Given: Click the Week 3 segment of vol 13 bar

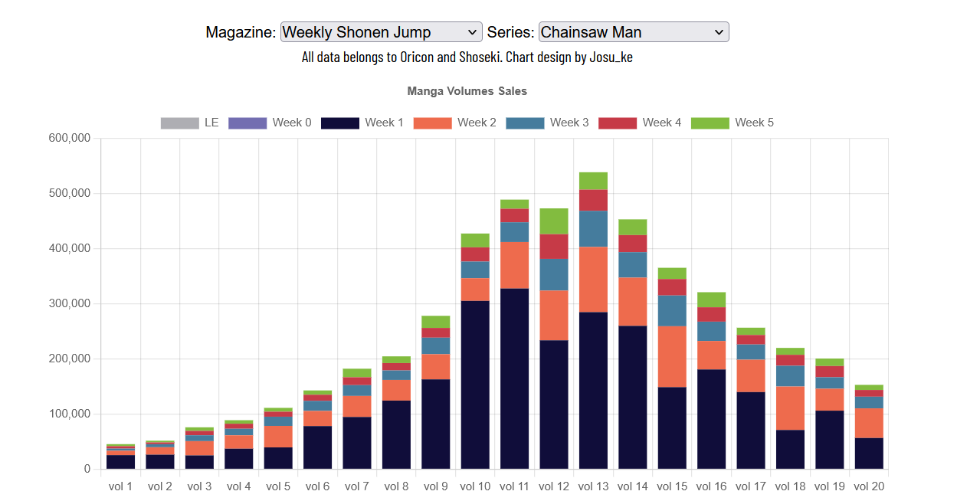Looking at the screenshot, I should pos(593,229).
